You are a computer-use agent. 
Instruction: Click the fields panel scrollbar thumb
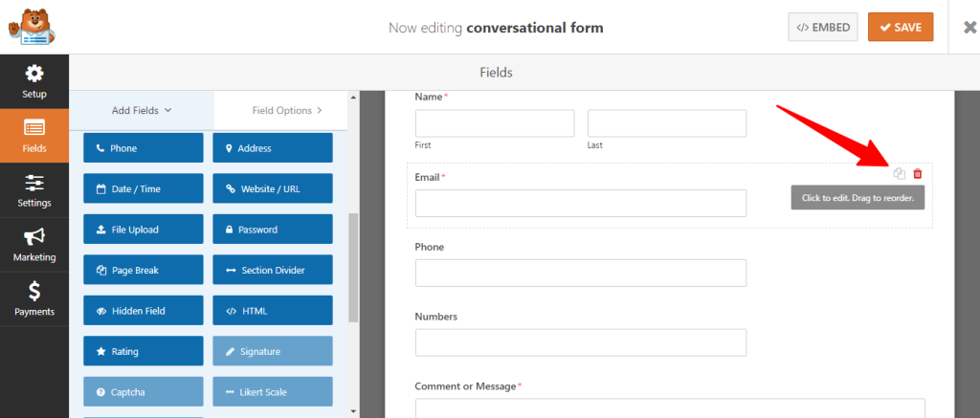click(353, 268)
